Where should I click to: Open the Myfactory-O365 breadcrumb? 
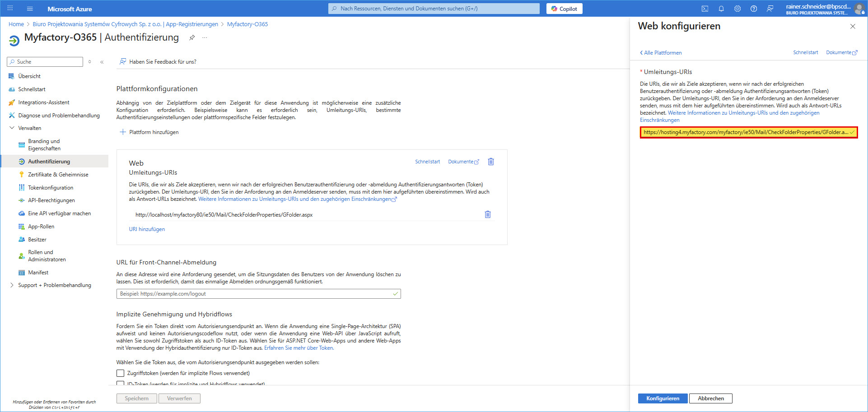[247, 24]
